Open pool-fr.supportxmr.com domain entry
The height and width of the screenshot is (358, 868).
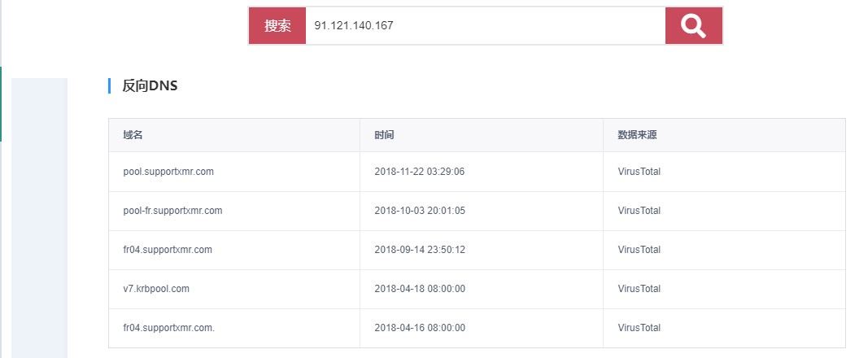click(172, 211)
